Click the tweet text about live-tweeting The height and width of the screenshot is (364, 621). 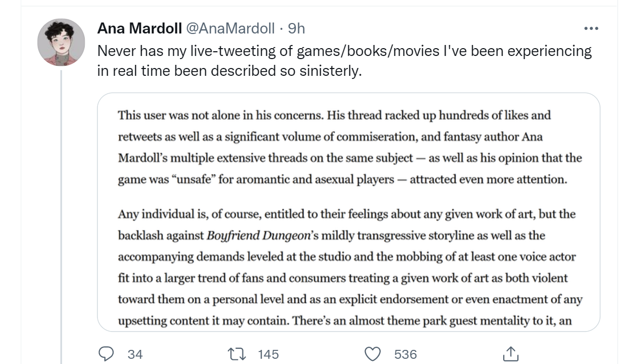345,51
